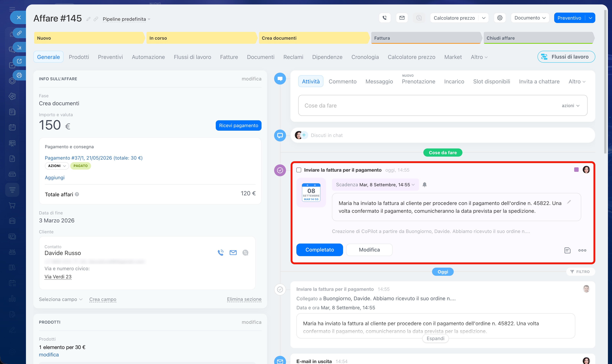The height and width of the screenshot is (364, 612).
Task: Switch to the Prodotti tab
Action: click(x=79, y=57)
